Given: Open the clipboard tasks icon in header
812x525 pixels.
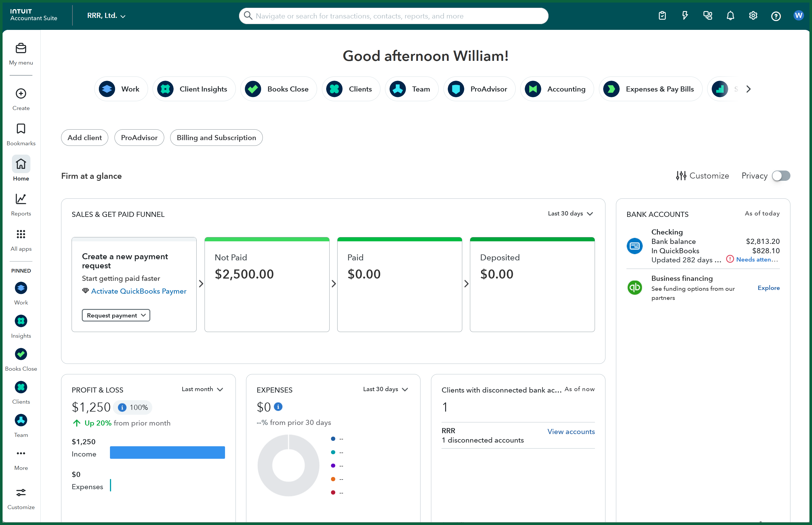Looking at the screenshot, I should (x=662, y=16).
